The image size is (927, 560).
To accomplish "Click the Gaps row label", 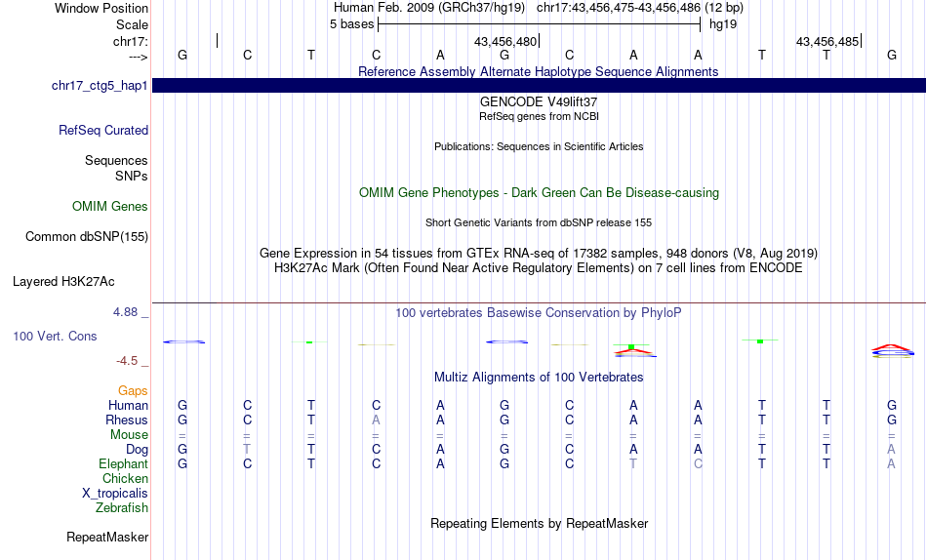I will pyautogui.click(x=133, y=391).
